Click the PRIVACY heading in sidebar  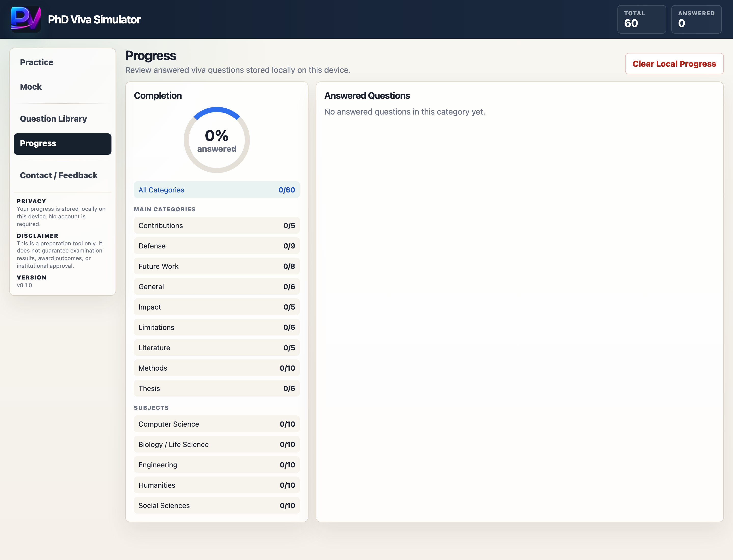pos(31,201)
